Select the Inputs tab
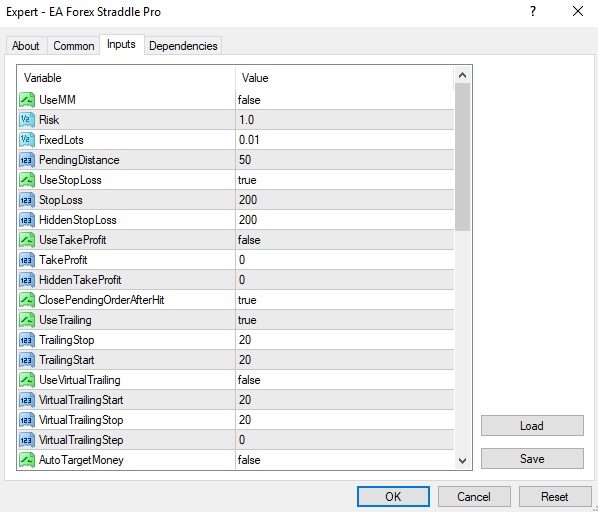The height and width of the screenshot is (512, 598). (x=121, y=44)
